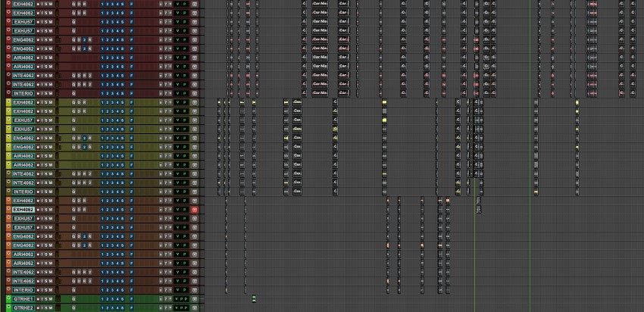Screen dimensions: 644x312
Task: Solo the GTRHE2 track
Action: tap(46, 308)
